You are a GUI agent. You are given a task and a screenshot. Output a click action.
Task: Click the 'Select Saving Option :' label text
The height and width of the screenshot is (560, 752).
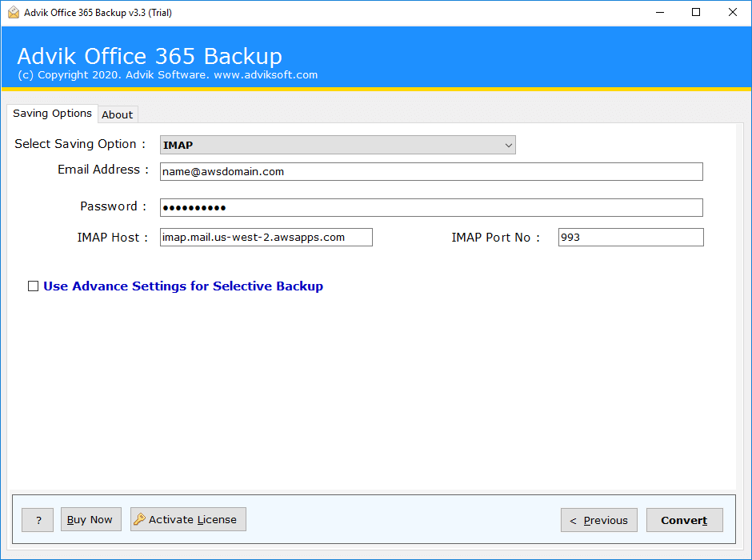[x=80, y=144]
